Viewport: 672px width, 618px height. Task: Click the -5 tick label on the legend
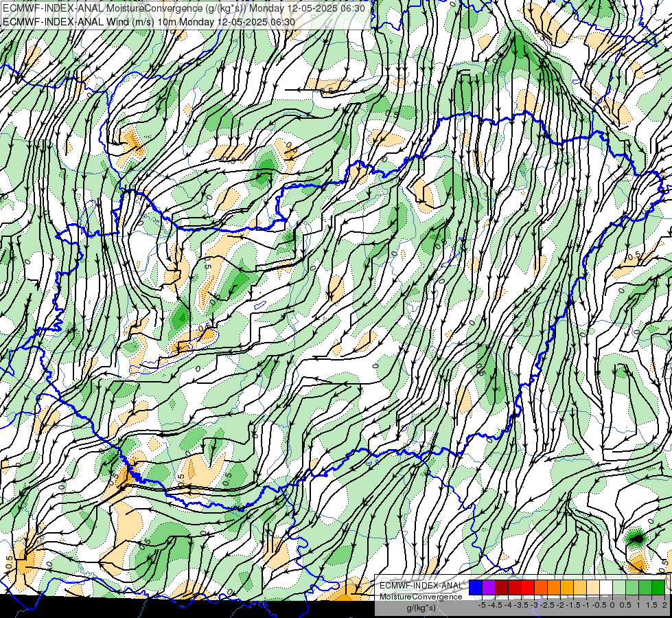(x=482, y=605)
